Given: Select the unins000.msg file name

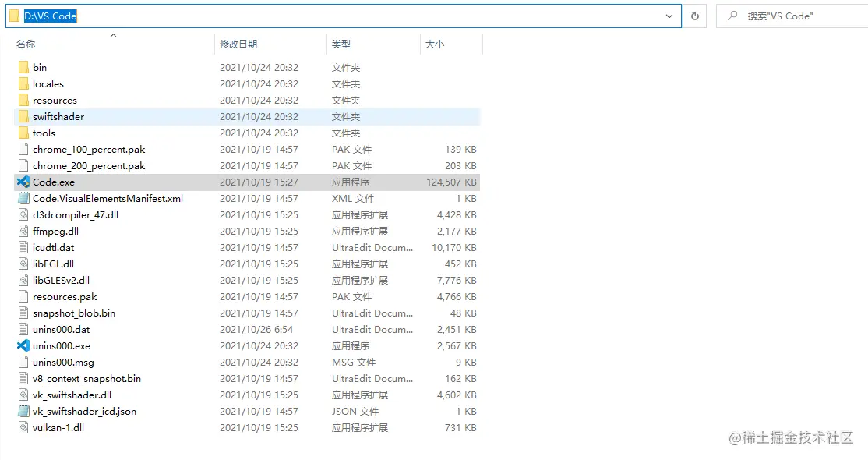Looking at the screenshot, I should [x=64, y=363].
